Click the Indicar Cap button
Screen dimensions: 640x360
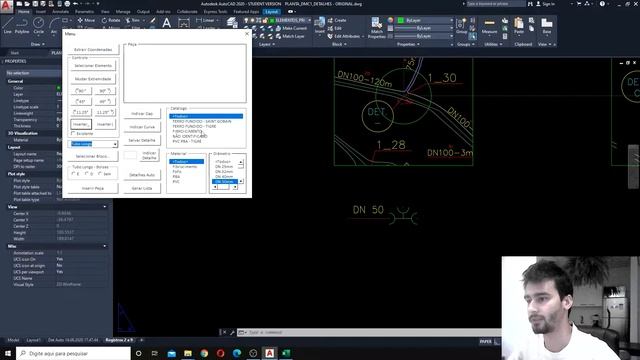(x=142, y=113)
